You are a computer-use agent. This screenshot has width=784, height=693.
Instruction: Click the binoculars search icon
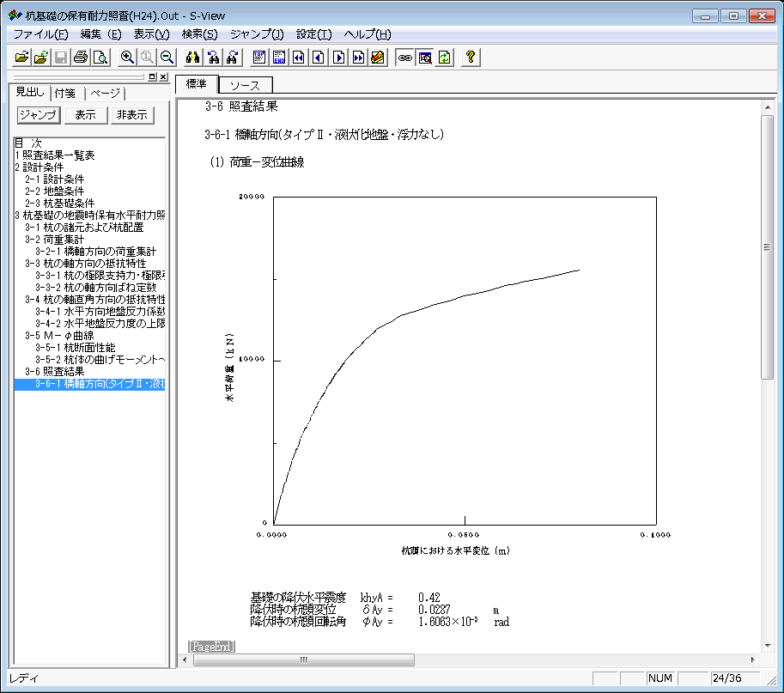click(x=193, y=58)
